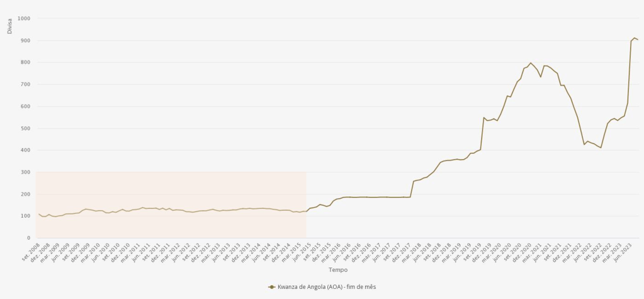Click the 300 gridline label on the y-axis

click(x=26, y=172)
